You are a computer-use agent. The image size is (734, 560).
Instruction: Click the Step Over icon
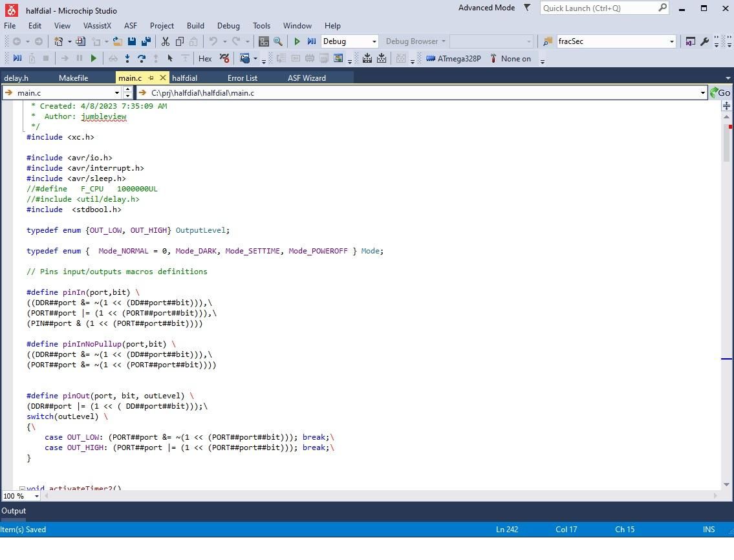142,59
